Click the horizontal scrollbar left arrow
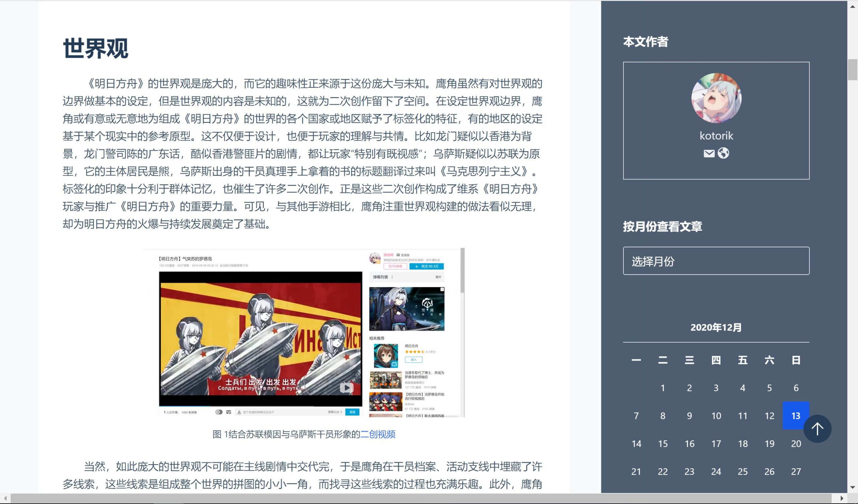The height and width of the screenshot is (504, 858). coord(5,498)
